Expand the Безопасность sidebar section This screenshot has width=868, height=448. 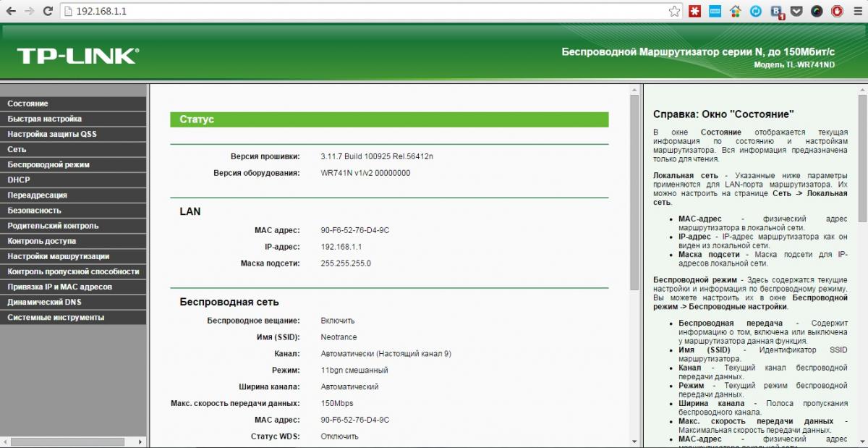click(x=34, y=210)
